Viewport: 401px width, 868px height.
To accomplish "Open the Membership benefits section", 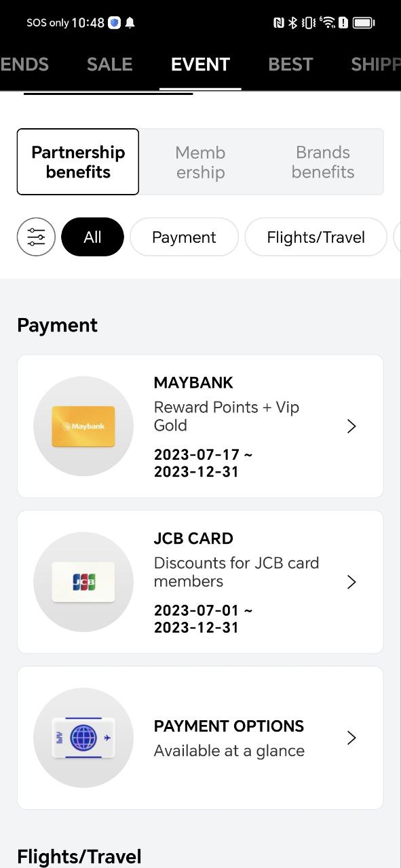I will [x=200, y=162].
